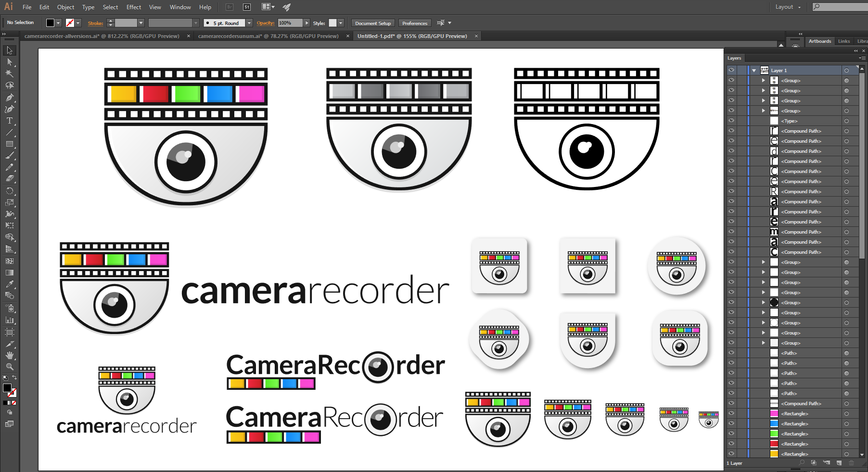868x472 pixels.
Task: Select the Shape Builder tool
Action: pyautogui.click(x=9, y=237)
